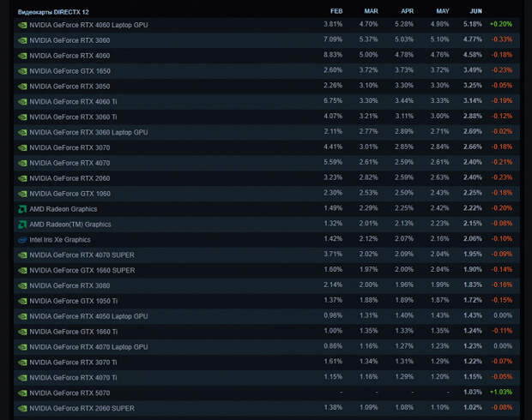This screenshot has height=420, width=532.
Task: Open the NVIDIA GeForce RTX 2060 SUPER row
Action: [x=267, y=409]
